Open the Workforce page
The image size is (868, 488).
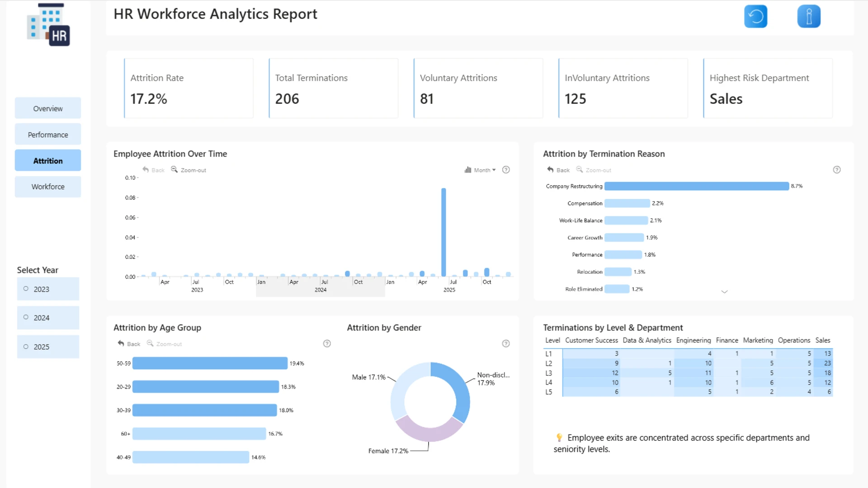tap(48, 187)
